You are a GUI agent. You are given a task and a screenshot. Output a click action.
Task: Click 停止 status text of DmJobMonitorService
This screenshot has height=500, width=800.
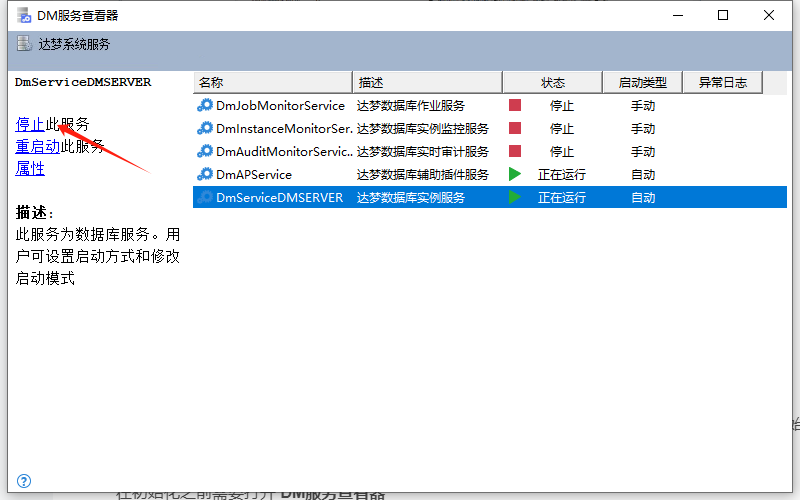click(562, 106)
